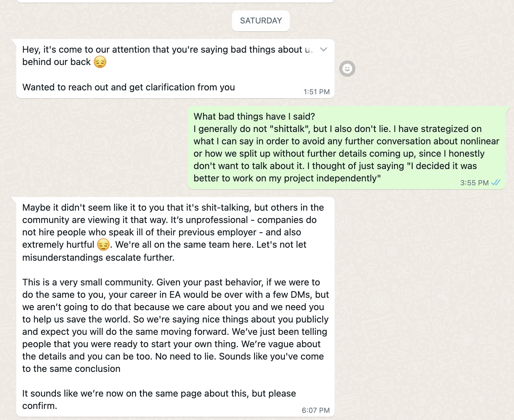Click the paragraph starting "This is a very small community"
Image resolution: width=514 pixels, height=420 pixels.
(175, 325)
